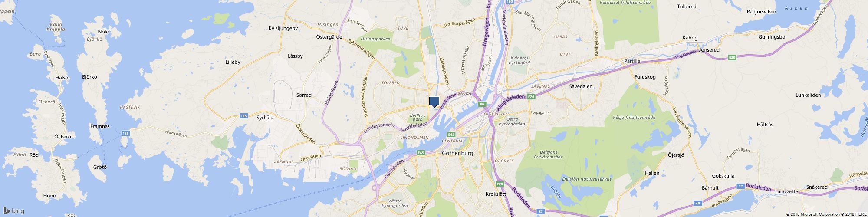Select the 40 road shield near Landvetter
The height and width of the screenshot is (217, 868).
[697, 203]
